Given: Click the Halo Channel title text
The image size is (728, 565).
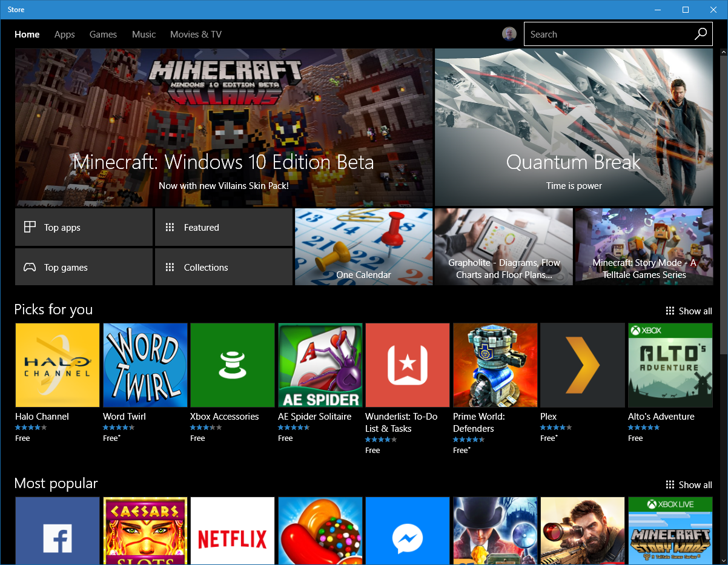Looking at the screenshot, I should (42, 417).
